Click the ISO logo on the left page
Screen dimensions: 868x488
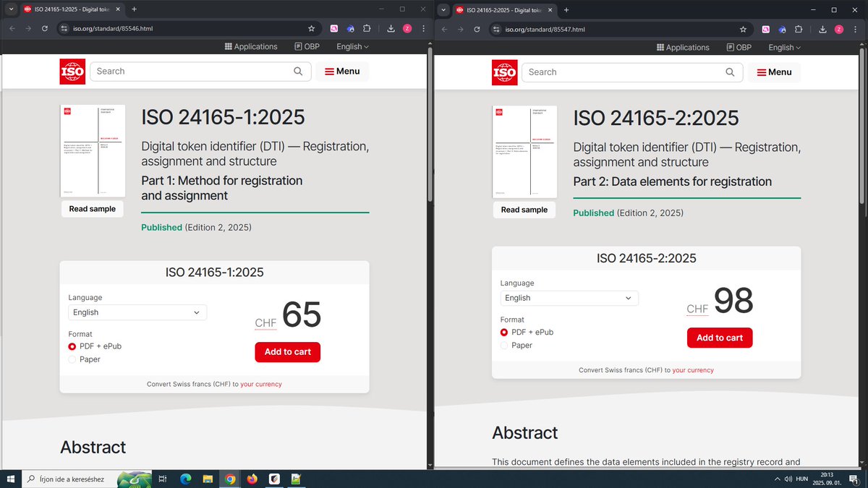tap(72, 72)
